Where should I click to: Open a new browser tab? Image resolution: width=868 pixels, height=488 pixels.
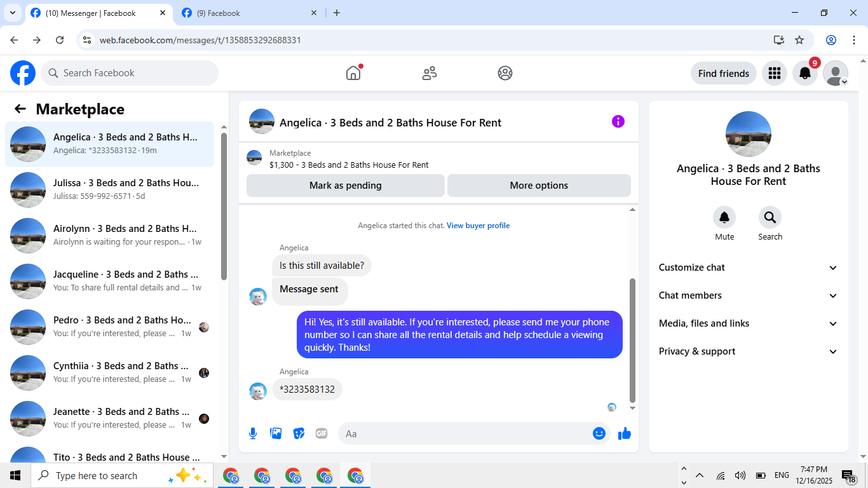click(x=337, y=13)
